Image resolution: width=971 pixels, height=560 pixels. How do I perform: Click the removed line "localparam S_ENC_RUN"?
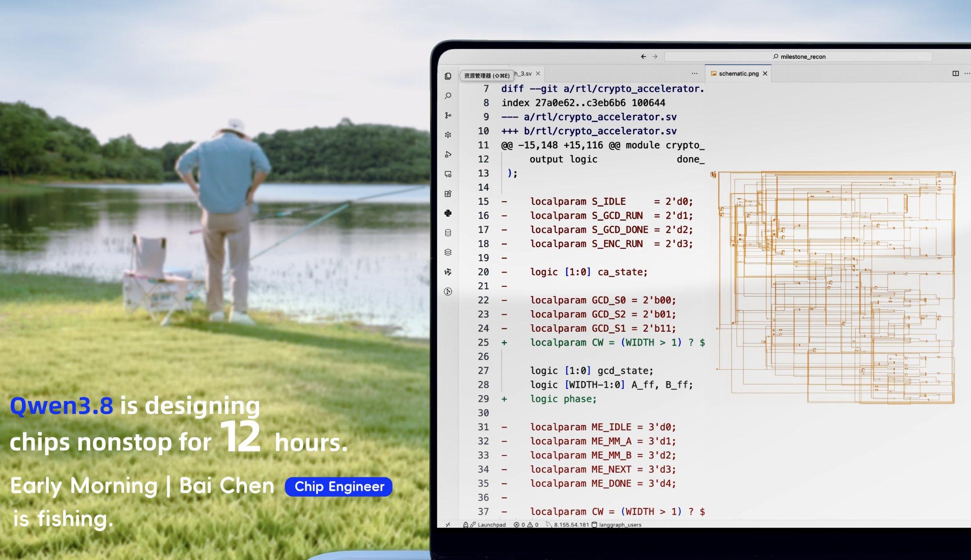(x=611, y=244)
